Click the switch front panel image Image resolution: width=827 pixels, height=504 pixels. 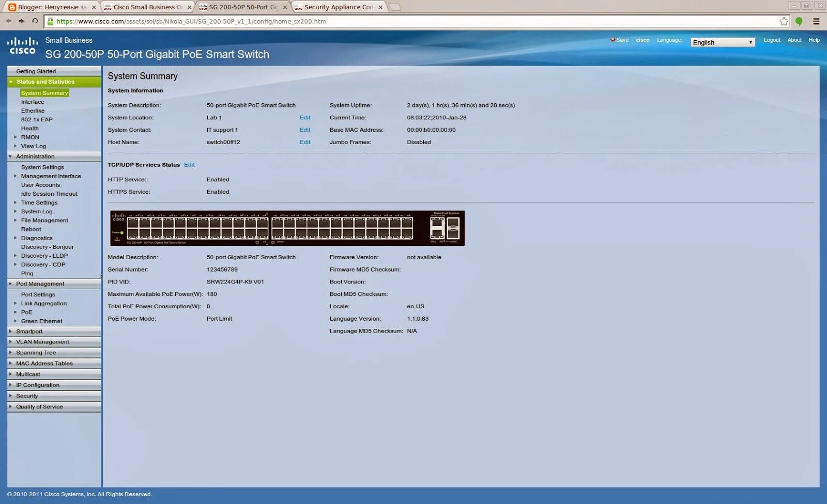[287, 228]
